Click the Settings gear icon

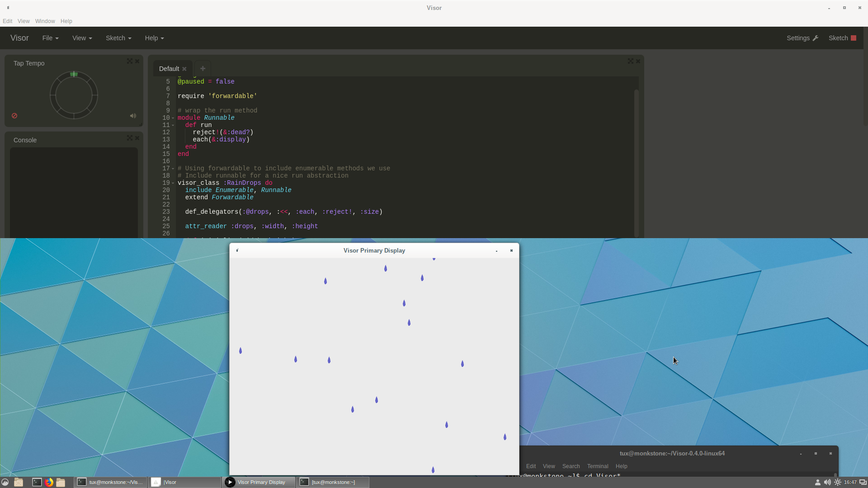tap(816, 38)
